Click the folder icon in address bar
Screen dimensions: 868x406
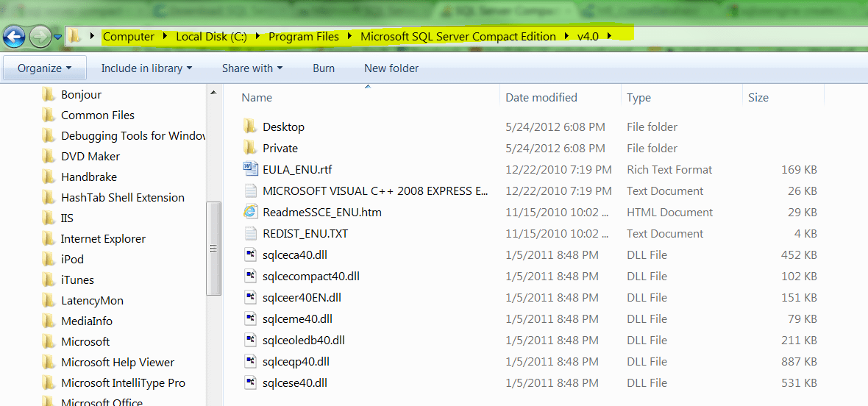(x=75, y=37)
